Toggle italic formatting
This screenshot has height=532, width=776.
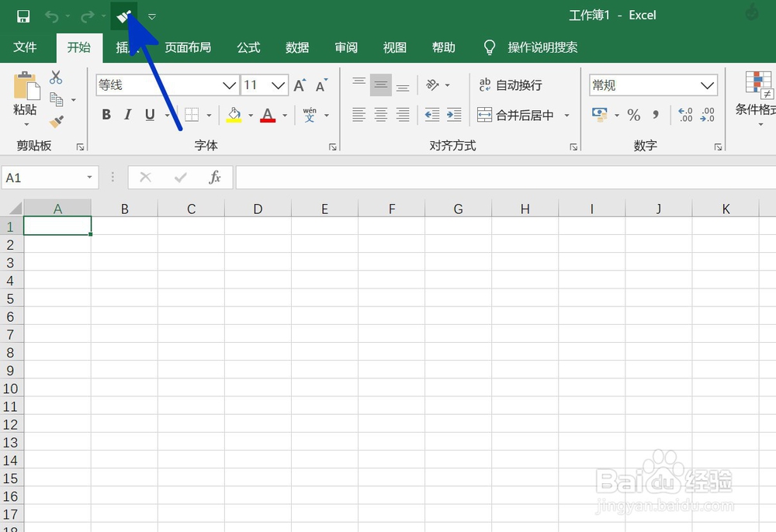pyautogui.click(x=128, y=115)
